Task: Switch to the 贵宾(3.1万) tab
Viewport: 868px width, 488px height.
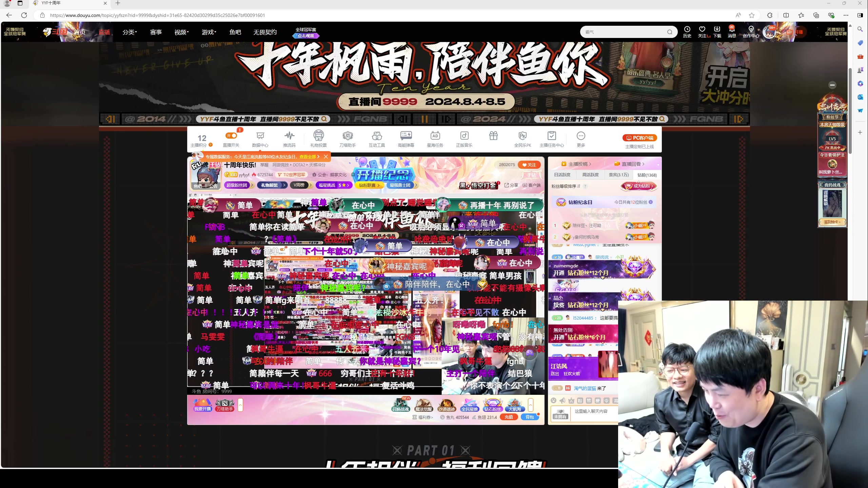Action: pos(619,175)
